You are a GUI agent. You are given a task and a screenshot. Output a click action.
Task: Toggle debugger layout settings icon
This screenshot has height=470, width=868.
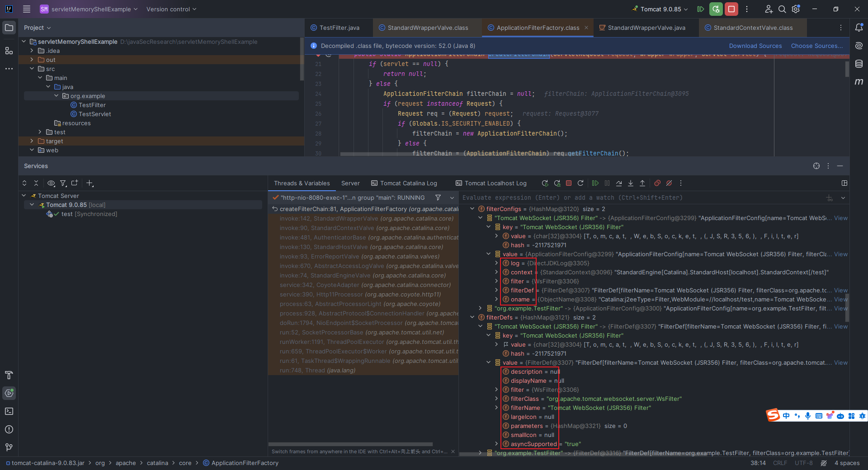pyautogui.click(x=844, y=183)
